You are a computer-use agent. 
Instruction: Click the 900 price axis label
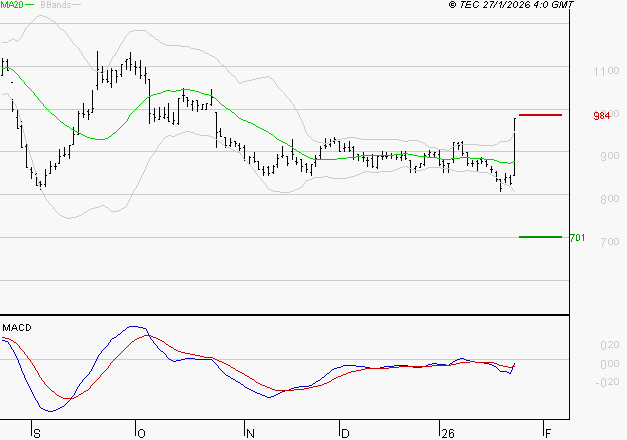click(609, 156)
